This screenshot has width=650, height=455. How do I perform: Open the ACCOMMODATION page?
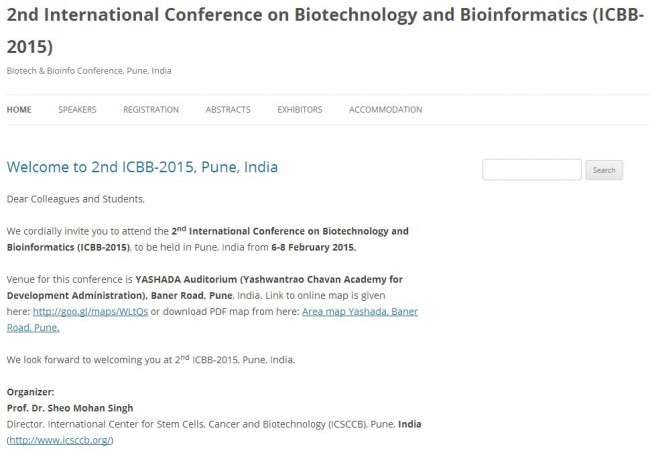(x=385, y=109)
